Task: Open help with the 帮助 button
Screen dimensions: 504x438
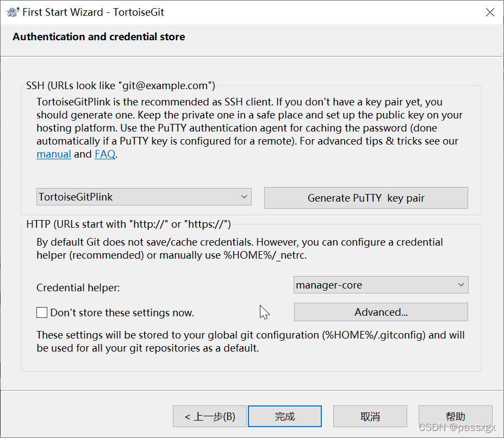Action: point(456,416)
